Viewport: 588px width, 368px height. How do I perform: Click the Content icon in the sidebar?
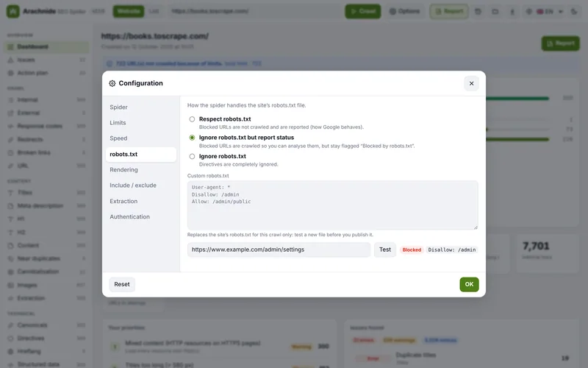[x=10, y=246]
